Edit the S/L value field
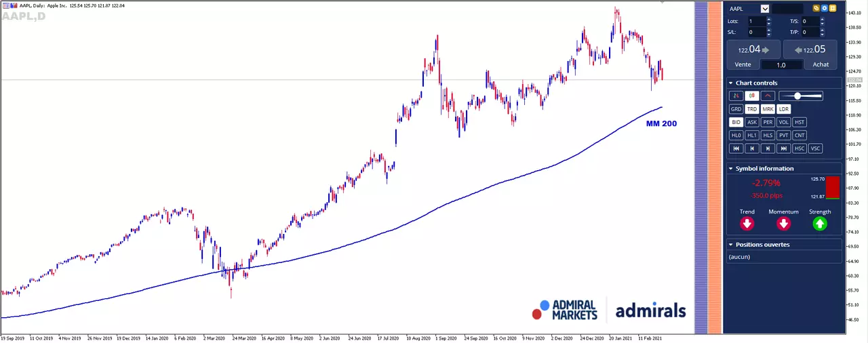This screenshot has width=868, height=343. pyautogui.click(x=757, y=32)
